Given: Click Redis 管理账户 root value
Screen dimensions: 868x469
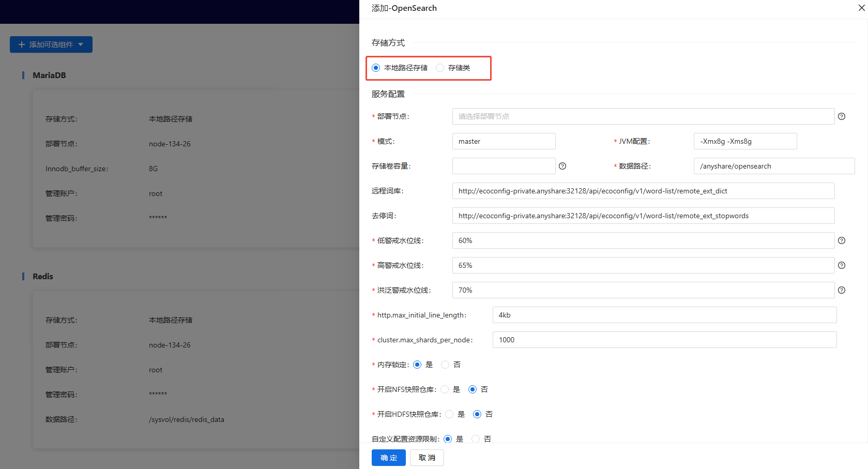Looking at the screenshot, I should pos(156,370).
